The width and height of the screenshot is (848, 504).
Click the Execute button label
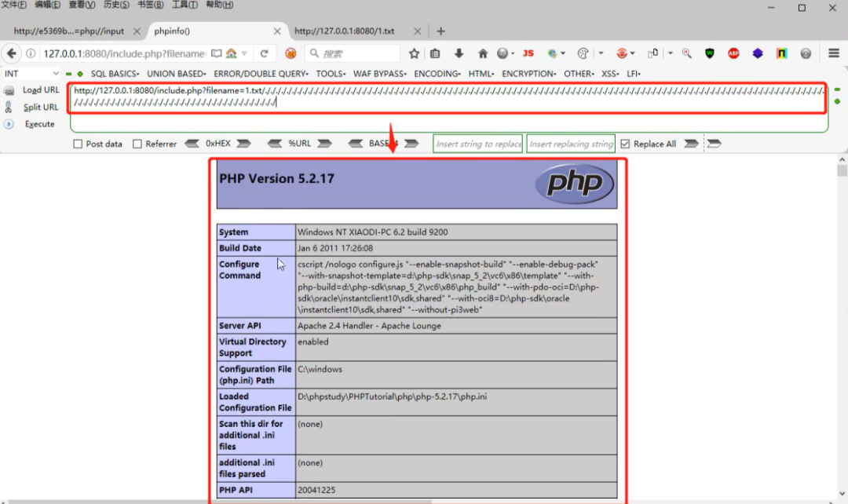39,124
